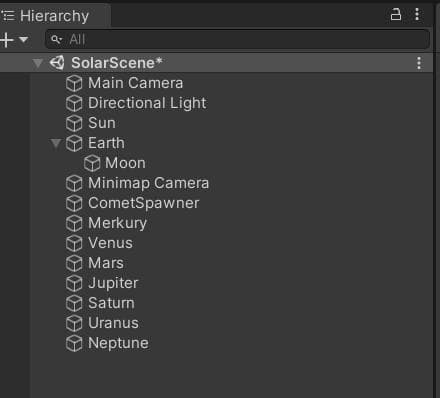Collapse the Earth object's children

(55, 144)
